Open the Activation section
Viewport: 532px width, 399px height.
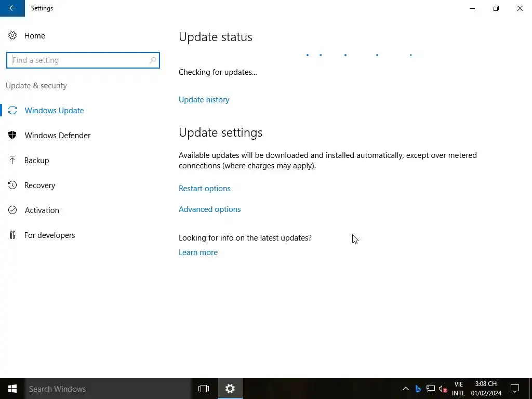coord(42,210)
